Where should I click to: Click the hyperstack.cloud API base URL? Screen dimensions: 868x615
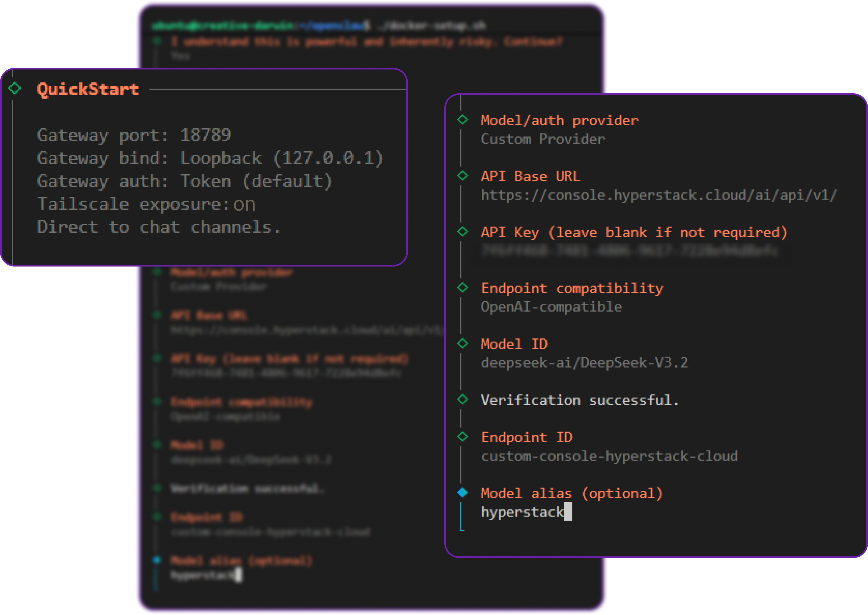tap(659, 195)
